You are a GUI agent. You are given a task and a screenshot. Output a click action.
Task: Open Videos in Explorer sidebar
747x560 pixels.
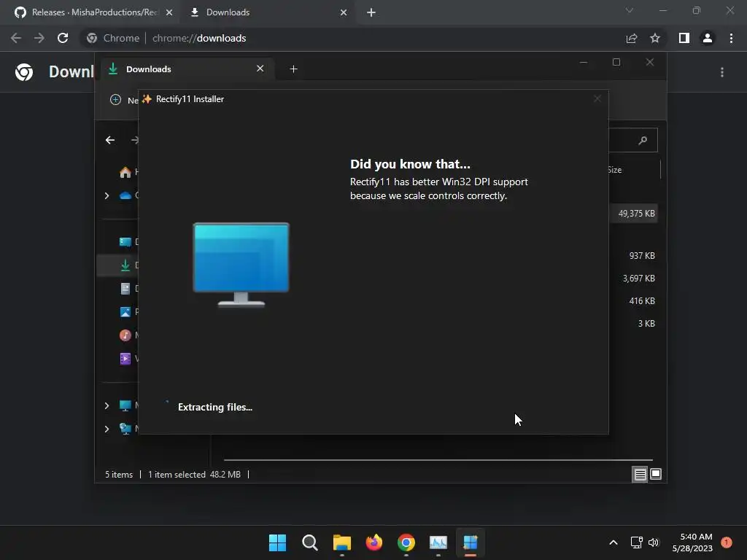(x=125, y=359)
